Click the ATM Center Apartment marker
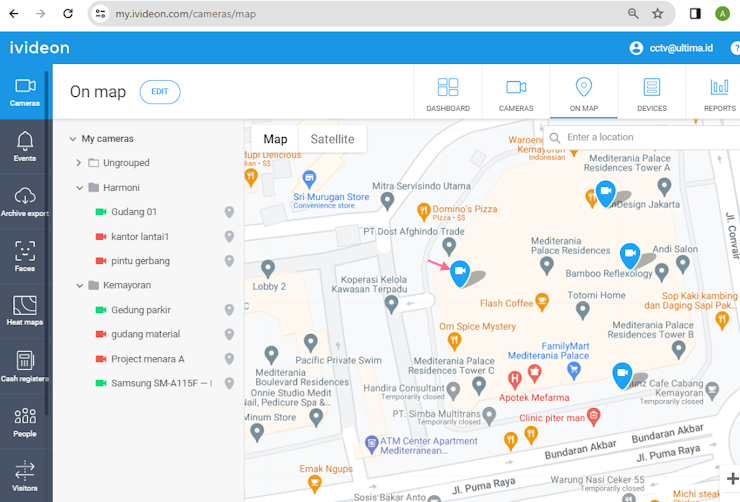Screen dimensions: 740x502 (371, 443)
